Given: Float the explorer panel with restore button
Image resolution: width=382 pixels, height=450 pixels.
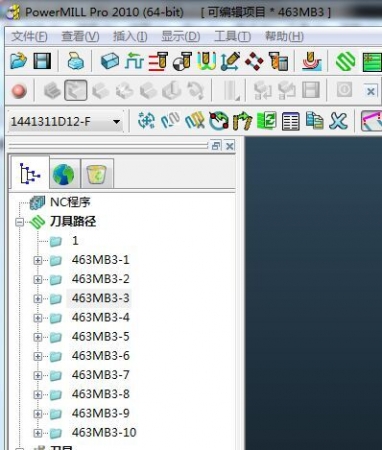Looking at the screenshot, I should pos(216,146).
